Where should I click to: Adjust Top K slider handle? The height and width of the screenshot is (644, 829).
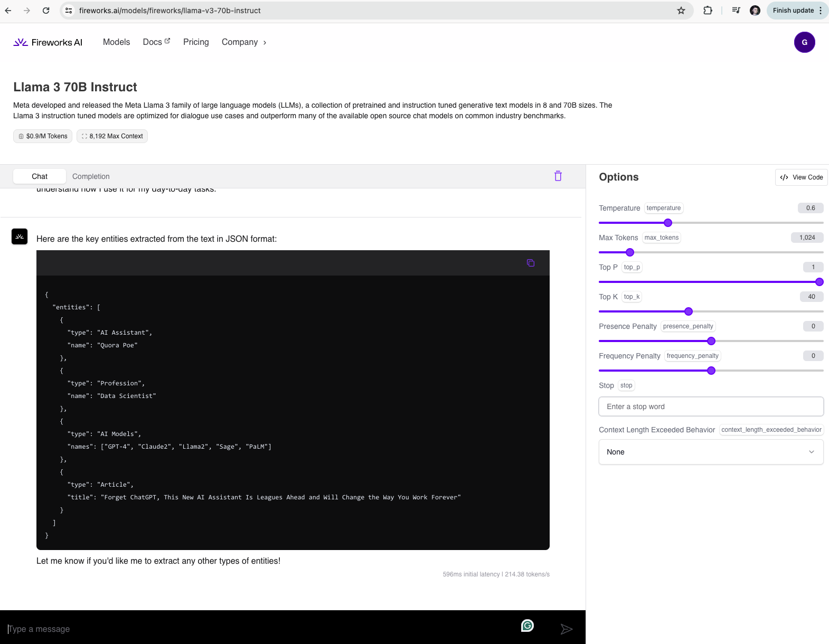coord(689,311)
